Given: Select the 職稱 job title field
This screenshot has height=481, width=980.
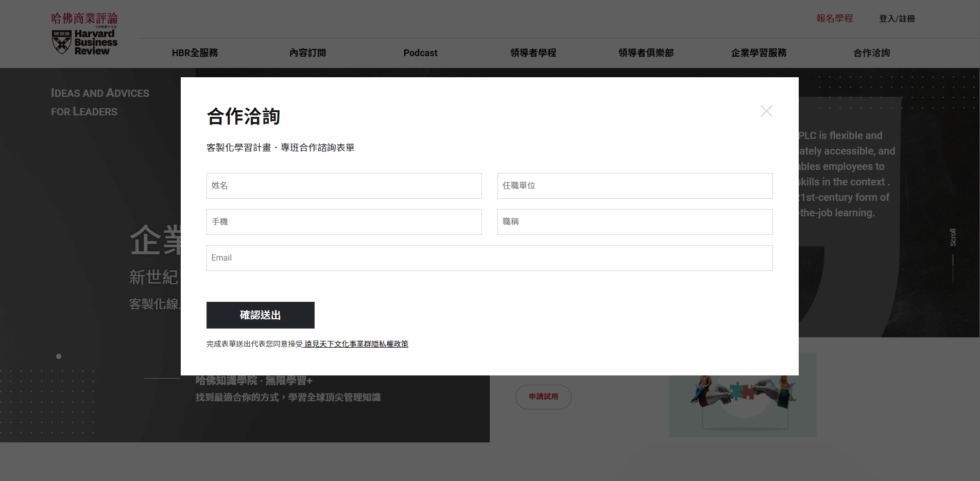Looking at the screenshot, I should tap(634, 222).
